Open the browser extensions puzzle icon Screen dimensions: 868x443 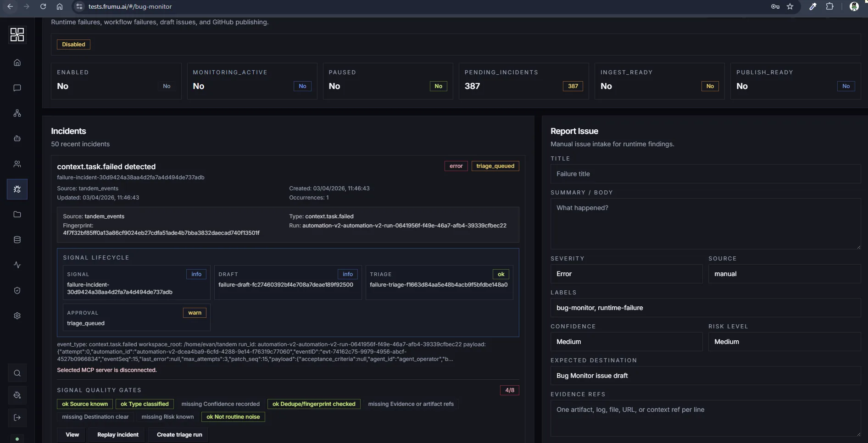829,6
